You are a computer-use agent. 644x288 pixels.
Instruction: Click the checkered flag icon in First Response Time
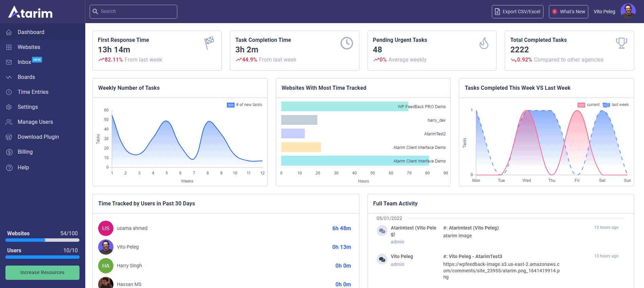click(x=209, y=43)
